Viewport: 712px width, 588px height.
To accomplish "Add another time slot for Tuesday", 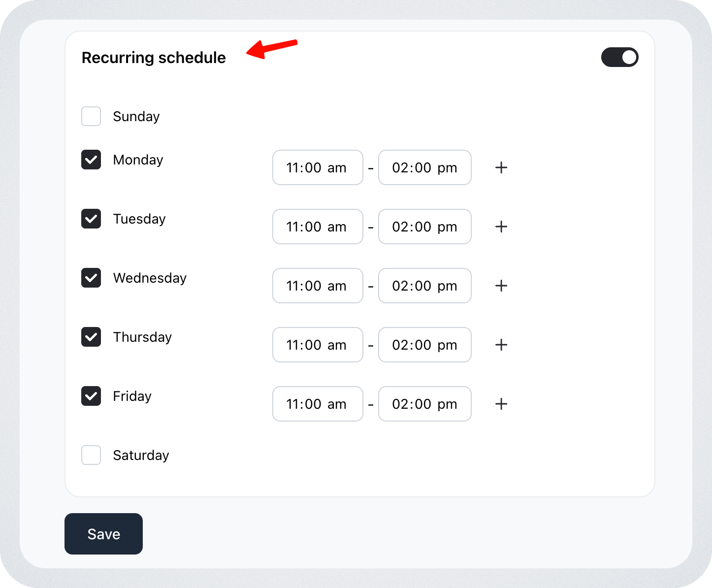I will click(x=501, y=227).
